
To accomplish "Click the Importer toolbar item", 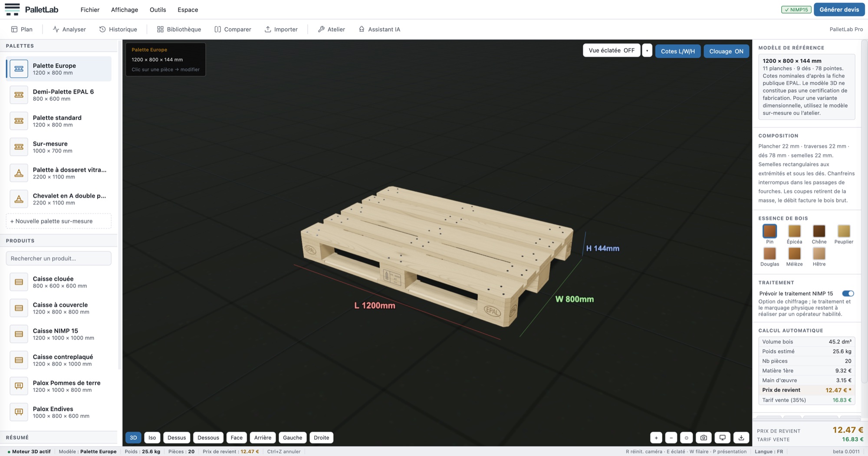I will pyautogui.click(x=281, y=29).
